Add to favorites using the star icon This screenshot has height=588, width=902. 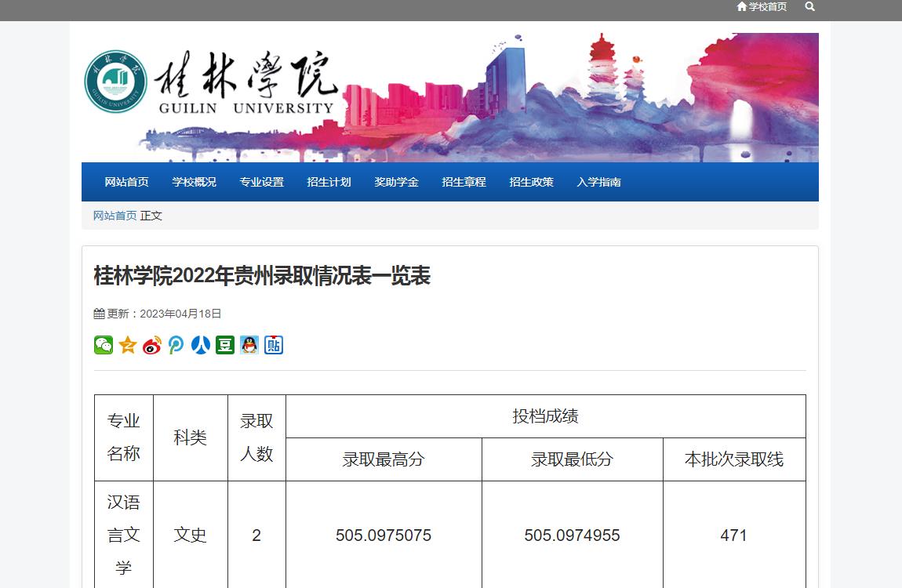click(128, 345)
